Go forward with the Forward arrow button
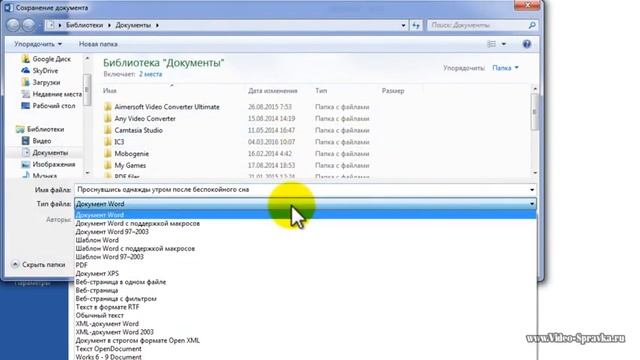 [x=28, y=25]
